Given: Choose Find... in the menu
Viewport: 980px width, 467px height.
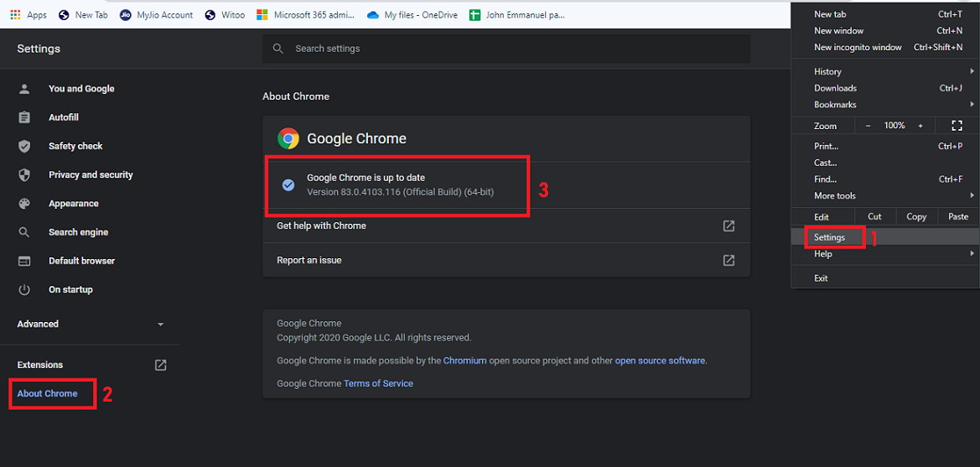Looking at the screenshot, I should (885, 179).
